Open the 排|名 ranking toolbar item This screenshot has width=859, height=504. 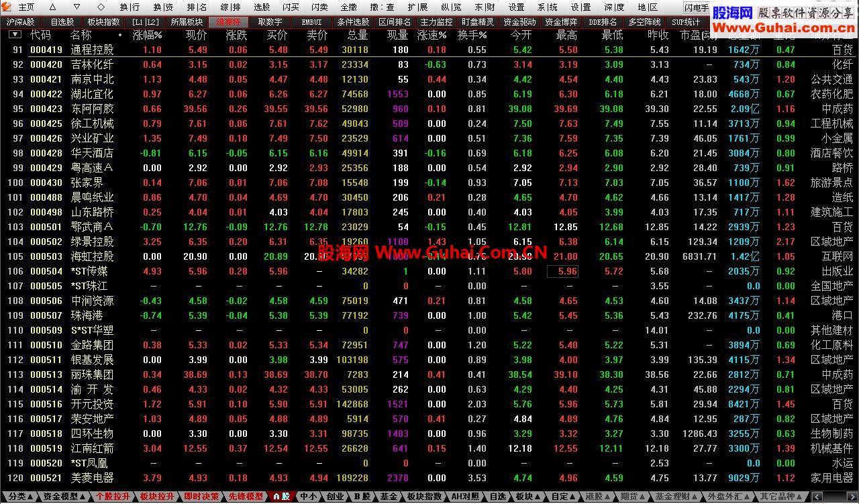[197, 7]
